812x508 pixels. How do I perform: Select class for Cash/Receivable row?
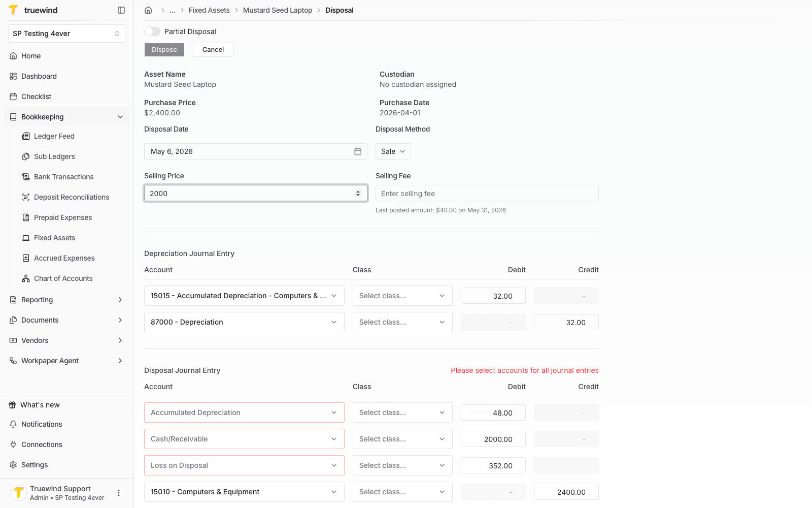pos(402,439)
